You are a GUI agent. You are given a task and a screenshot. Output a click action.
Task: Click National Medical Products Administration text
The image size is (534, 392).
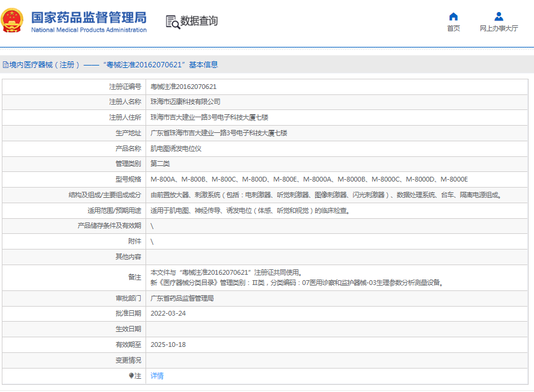88,30
